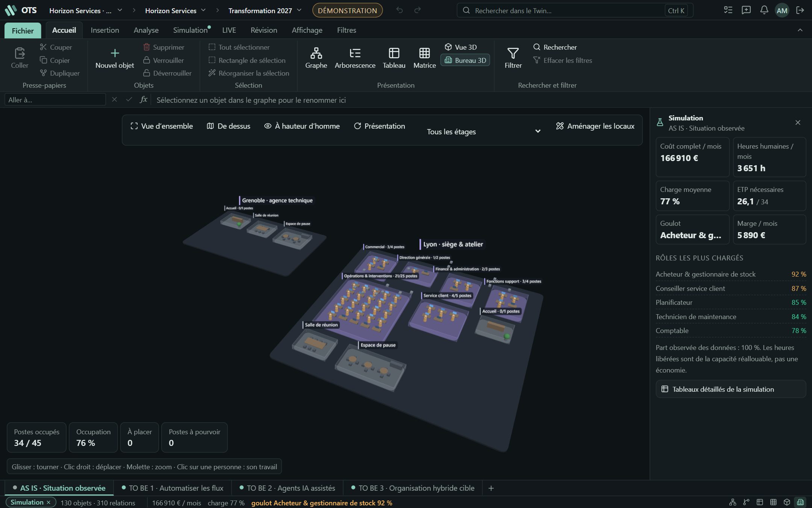Click Rechercher in the ribbon
This screenshot has height=508, width=812.
pos(555,47)
